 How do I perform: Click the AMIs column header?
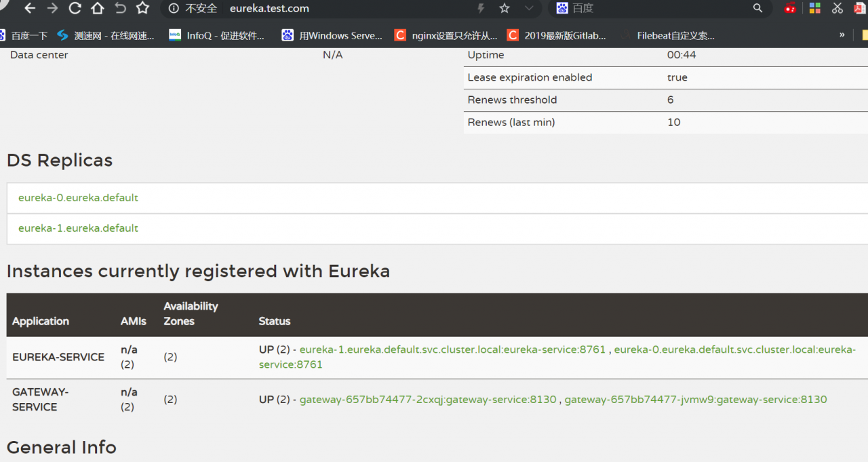coord(134,321)
